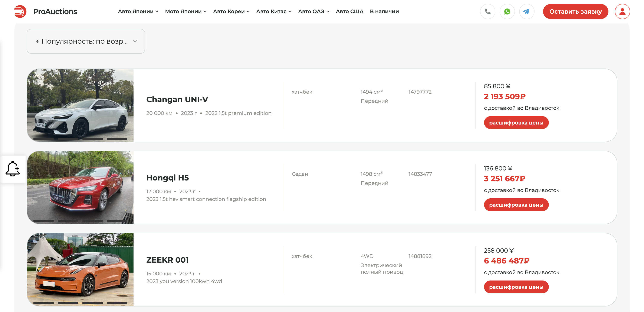Expand the Авто Японии menu
The image size is (644, 312).
pyautogui.click(x=138, y=11)
